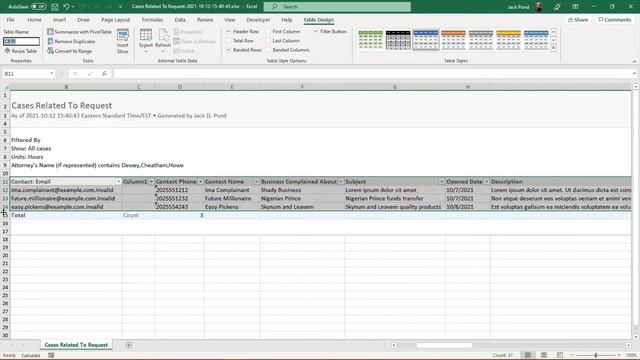640x360 pixels.
Task: Click the Share button
Action: coord(578,20)
